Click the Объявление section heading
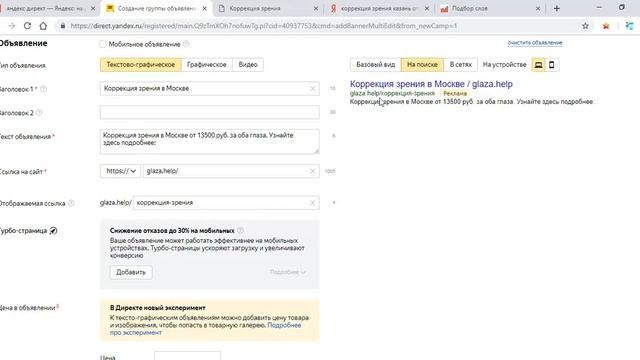This screenshot has height=360, width=640. tap(23, 43)
